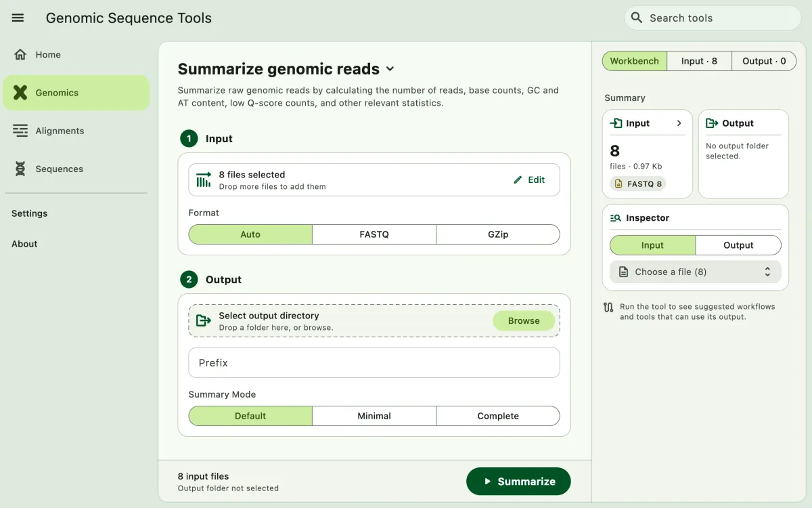Click the suggested workflows route icon
The image size is (812, 508).
[x=608, y=308]
